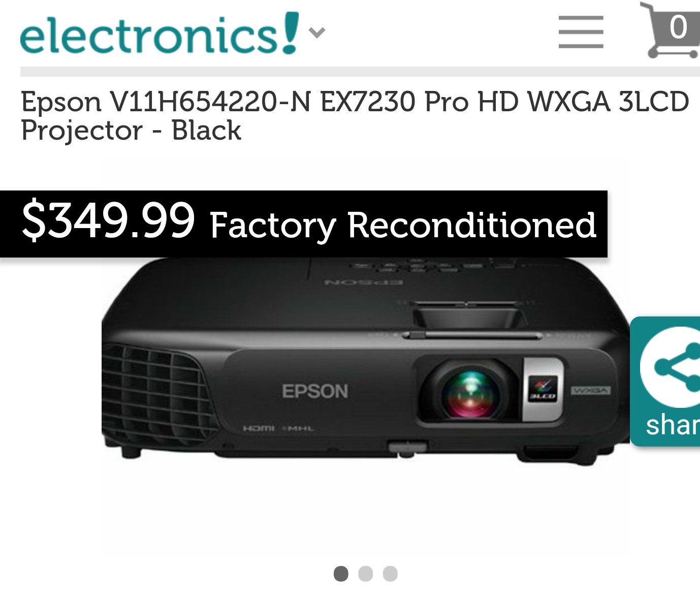Open the Epson EX7230 product title
This screenshot has height=606, width=700.
355,115
